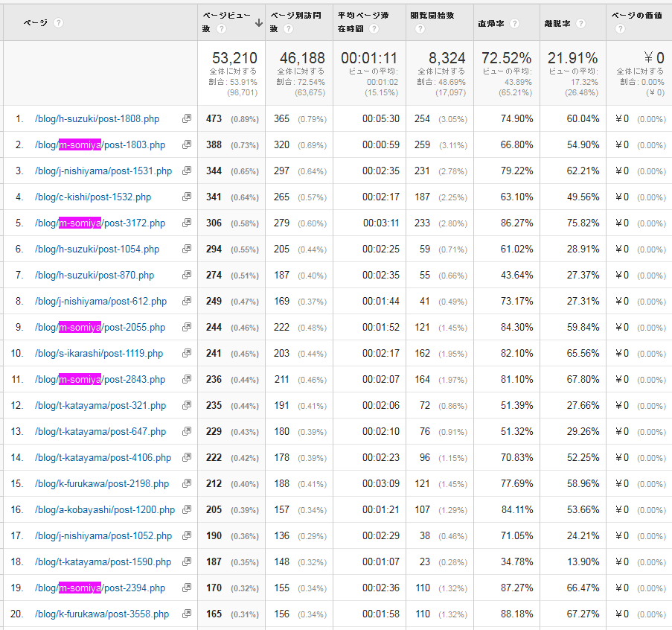
Task: Click the help icon beside the ページ header
Action: tap(58, 22)
